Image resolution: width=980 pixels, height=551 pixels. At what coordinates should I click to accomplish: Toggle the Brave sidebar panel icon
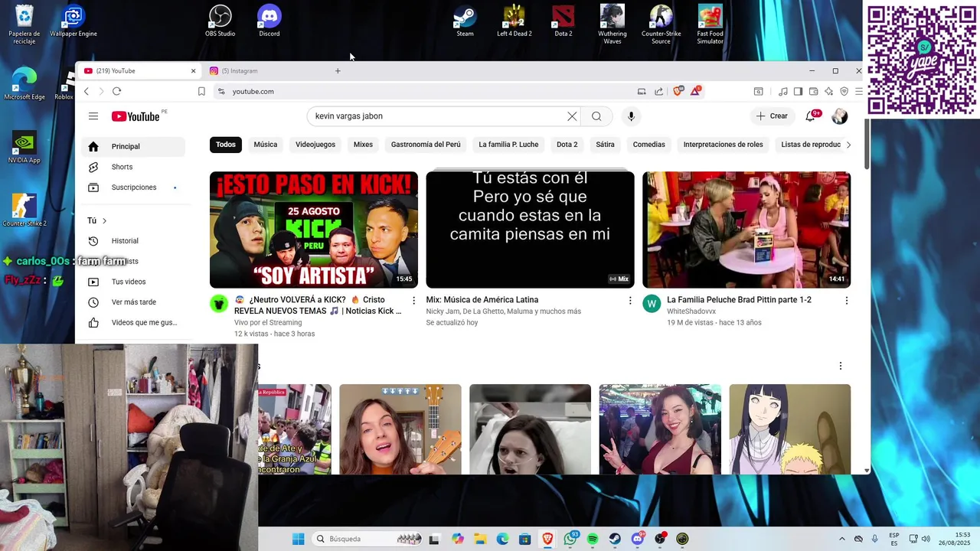coord(798,91)
